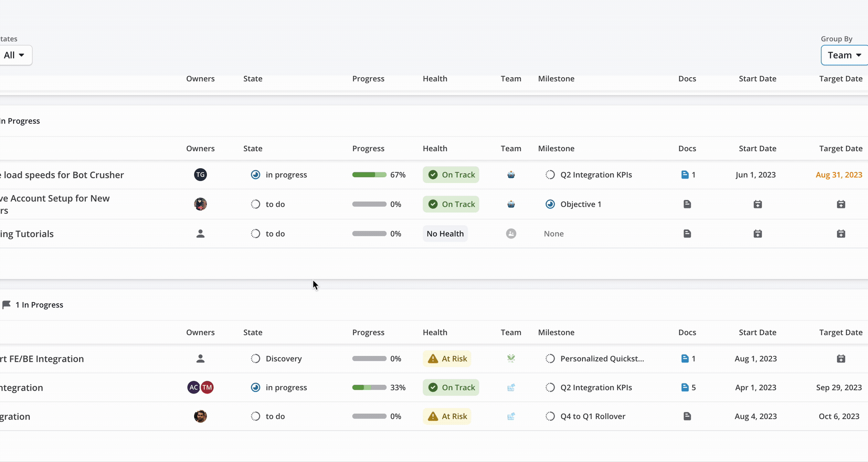This screenshot has height=462, width=868.
Task: Click At Risk badge in Discovery row
Action: (447, 359)
